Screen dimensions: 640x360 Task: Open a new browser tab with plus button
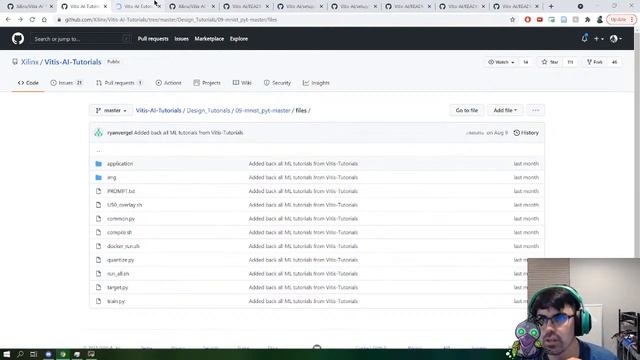[551, 6]
